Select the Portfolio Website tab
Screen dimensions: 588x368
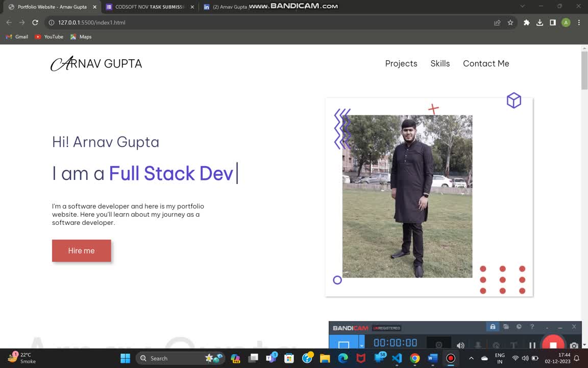[x=52, y=7]
